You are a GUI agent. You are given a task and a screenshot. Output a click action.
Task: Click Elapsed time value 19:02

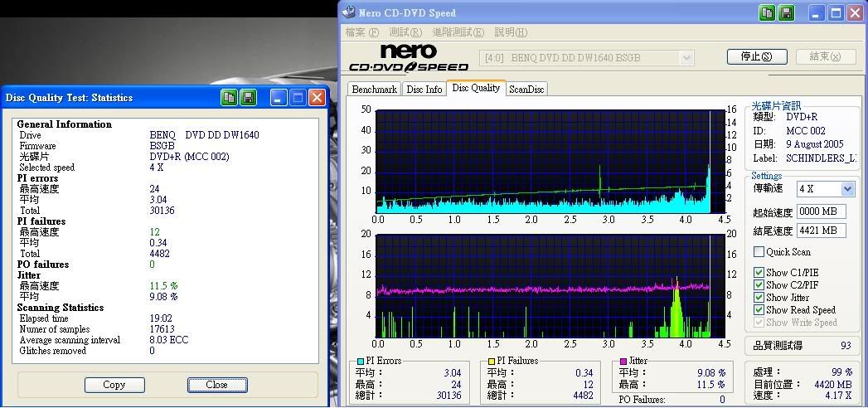pyautogui.click(x=159, y=318)
